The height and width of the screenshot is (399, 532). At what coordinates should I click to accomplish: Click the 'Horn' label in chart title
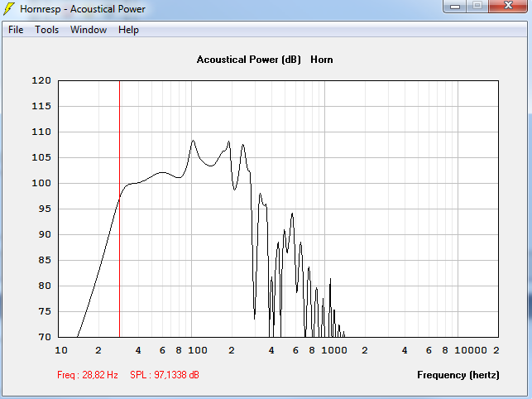pos(322,60)
